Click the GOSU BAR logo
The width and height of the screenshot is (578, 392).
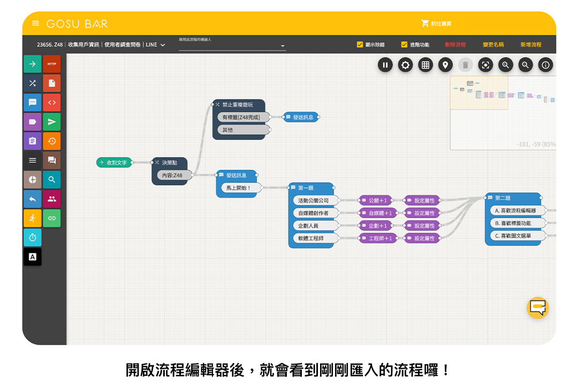coord(77,24)
